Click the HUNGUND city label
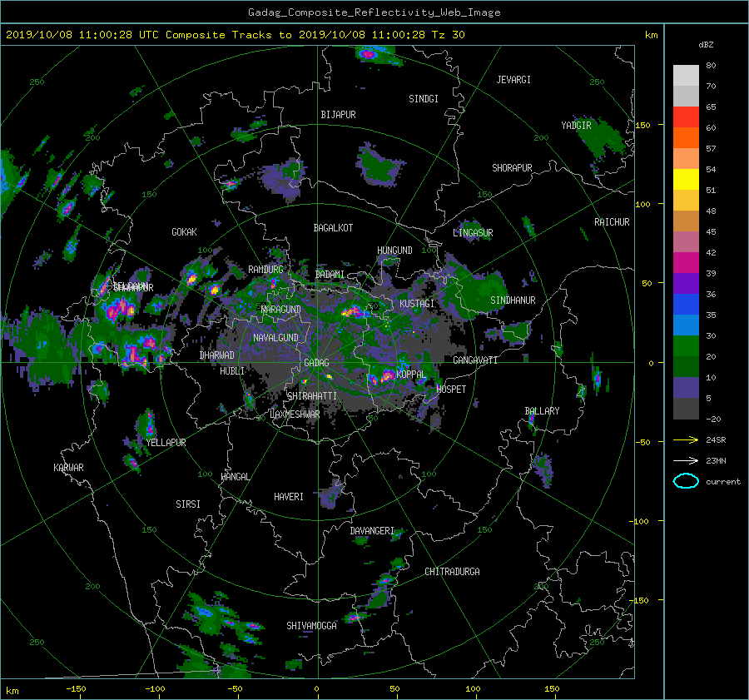 tap(394, 250)
